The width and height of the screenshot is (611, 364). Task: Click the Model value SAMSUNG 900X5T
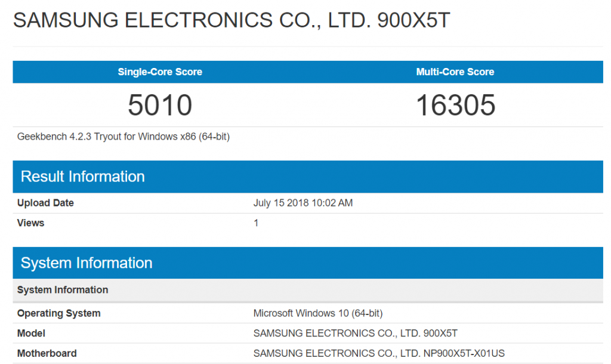click(356, 333)
